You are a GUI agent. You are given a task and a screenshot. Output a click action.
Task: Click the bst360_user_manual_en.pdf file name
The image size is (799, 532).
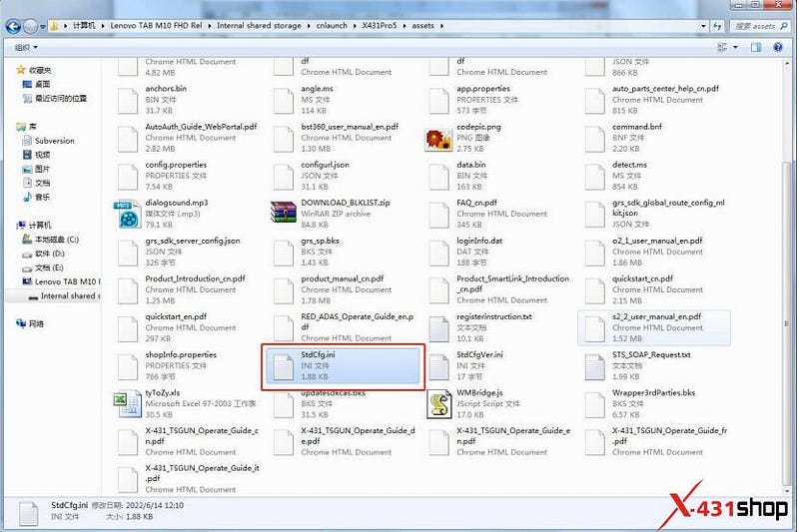click(349, 127)
